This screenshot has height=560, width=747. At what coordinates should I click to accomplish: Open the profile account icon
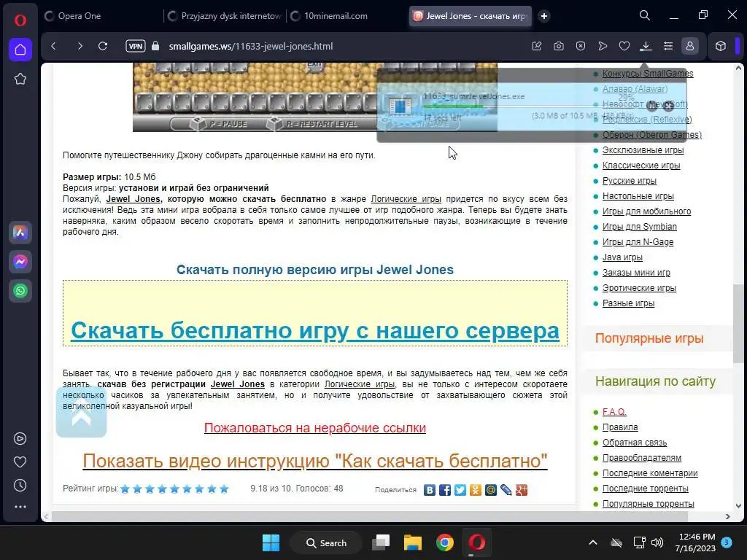pos(690,46)
